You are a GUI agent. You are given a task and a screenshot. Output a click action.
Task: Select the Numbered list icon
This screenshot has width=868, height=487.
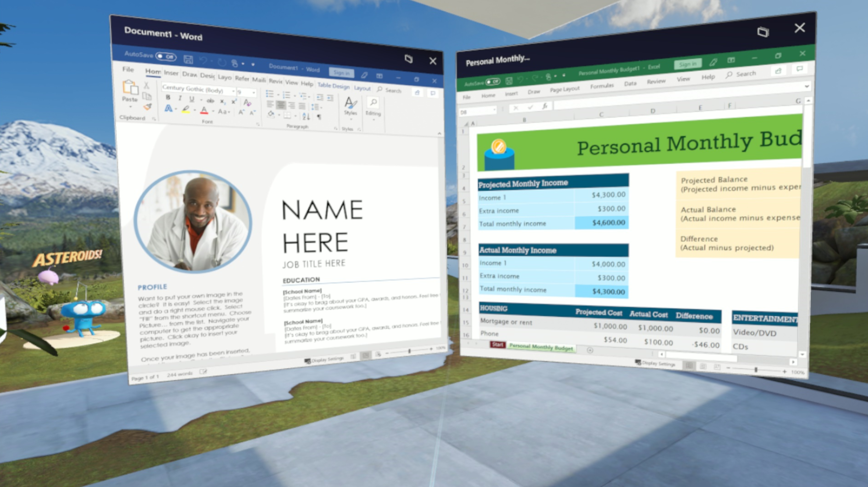coord(284,93)
